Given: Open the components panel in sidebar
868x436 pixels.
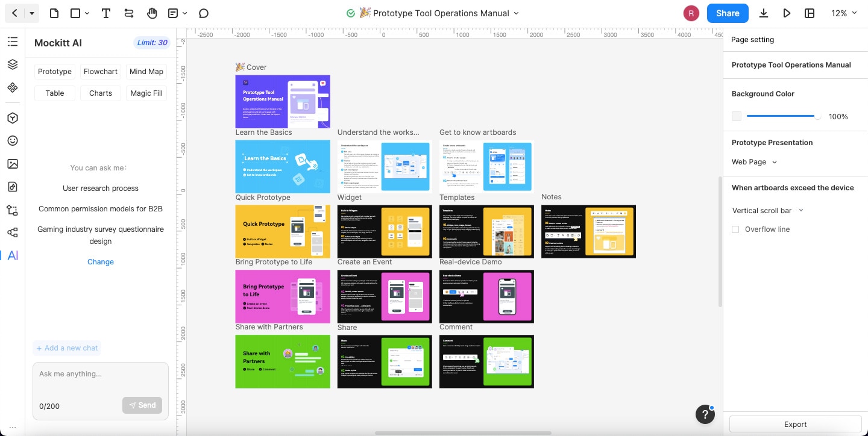Looking at the screenshot, I should click(13, 87).
